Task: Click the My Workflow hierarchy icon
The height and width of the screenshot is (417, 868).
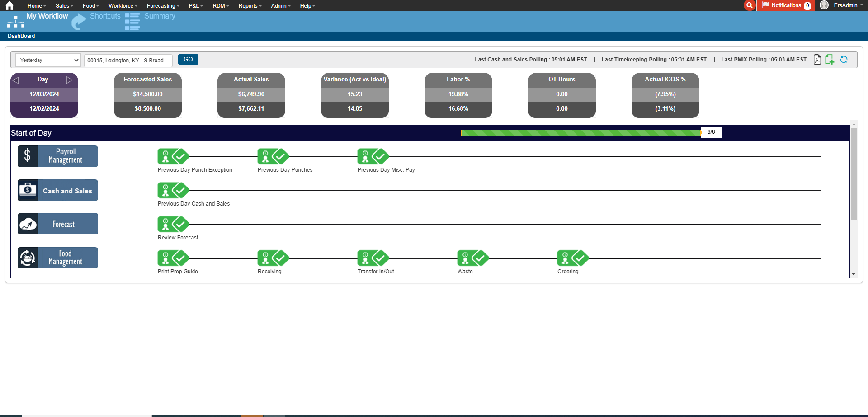Action: (16, 22)
